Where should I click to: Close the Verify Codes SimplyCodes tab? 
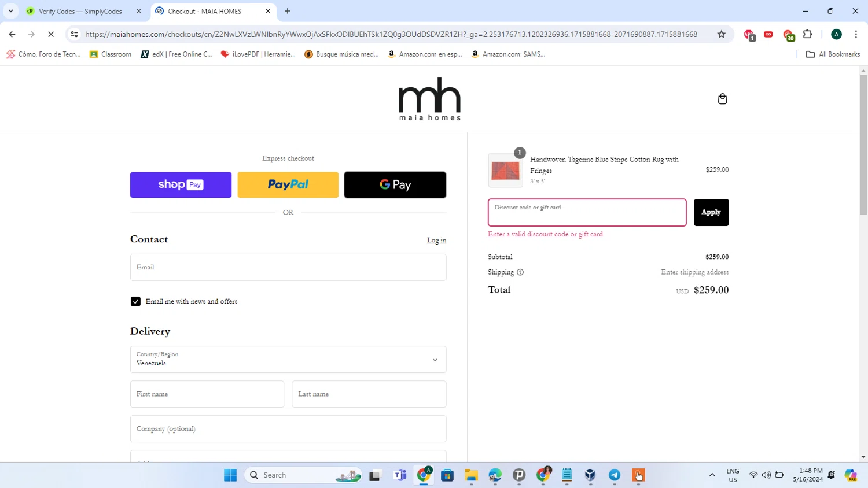pos(139,11)
